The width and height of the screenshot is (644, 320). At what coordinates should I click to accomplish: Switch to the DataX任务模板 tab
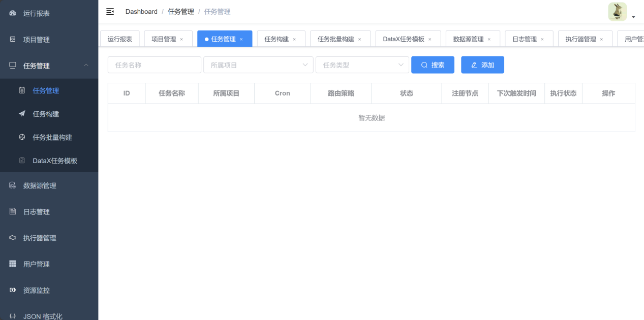point(404,39)
